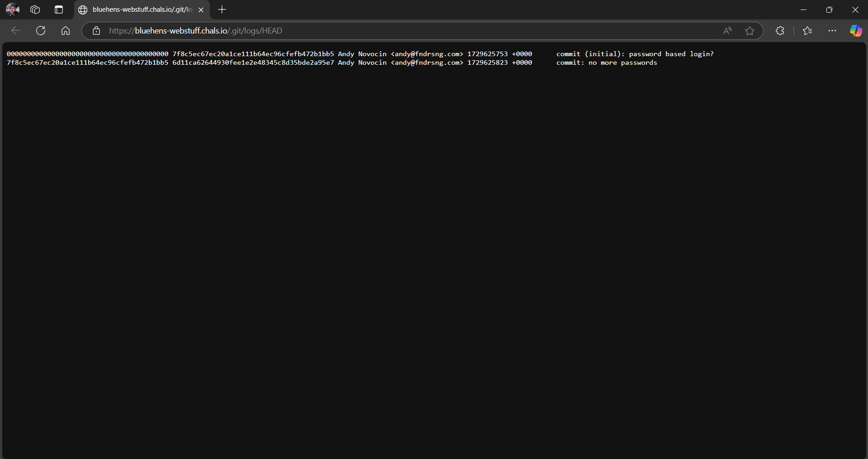Click hash 6d11ca62644930fee1e2e48345c8d35bde2a95e7
Image resolution: width=868 pixels, height=459 pixels.
click(253, 62)
